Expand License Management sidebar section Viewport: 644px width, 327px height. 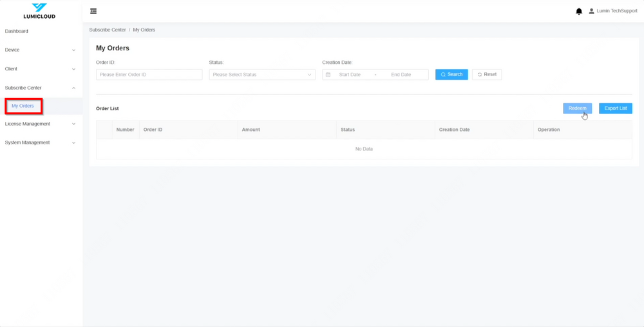click(x=40, y=124)
